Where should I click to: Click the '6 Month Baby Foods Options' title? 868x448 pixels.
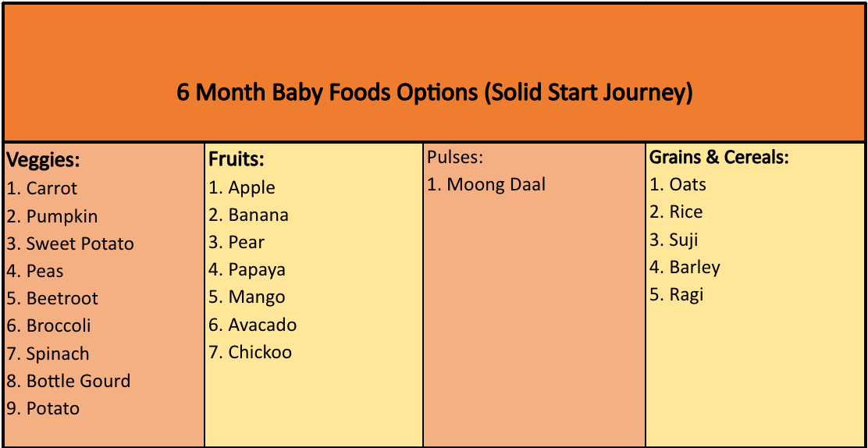434,93
